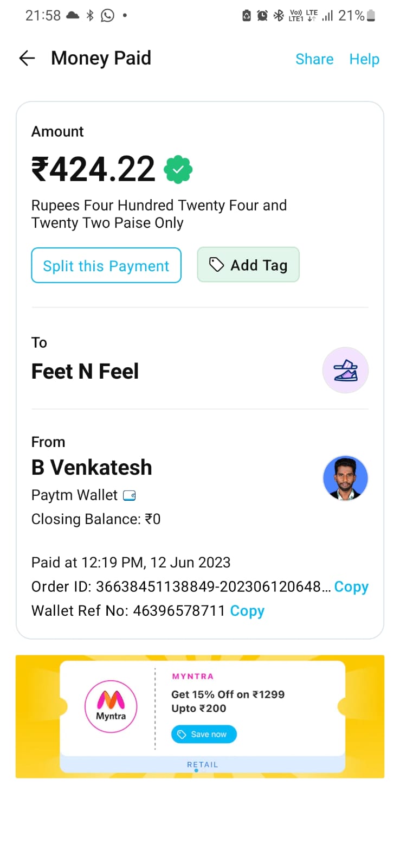Copy the Wallet Ref No
The height and width of the screenshot is (868, 400).
tap(247, 611)
